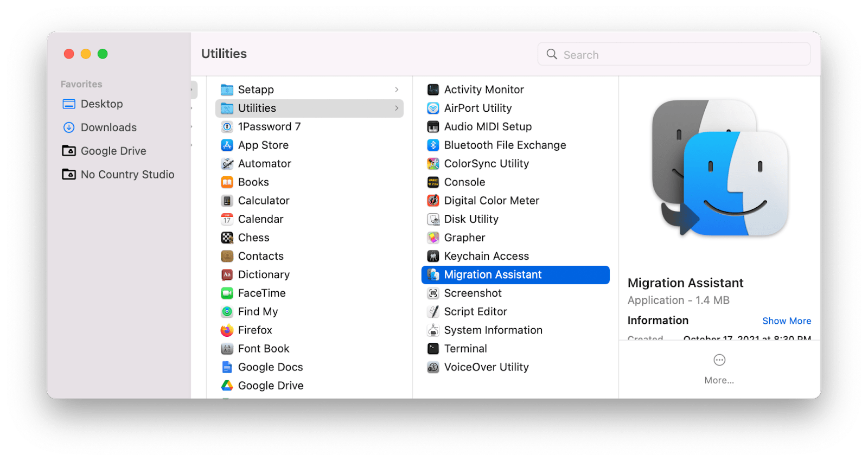
Task: Click the Keychain Access icon
Action: (x=433, y=256)
